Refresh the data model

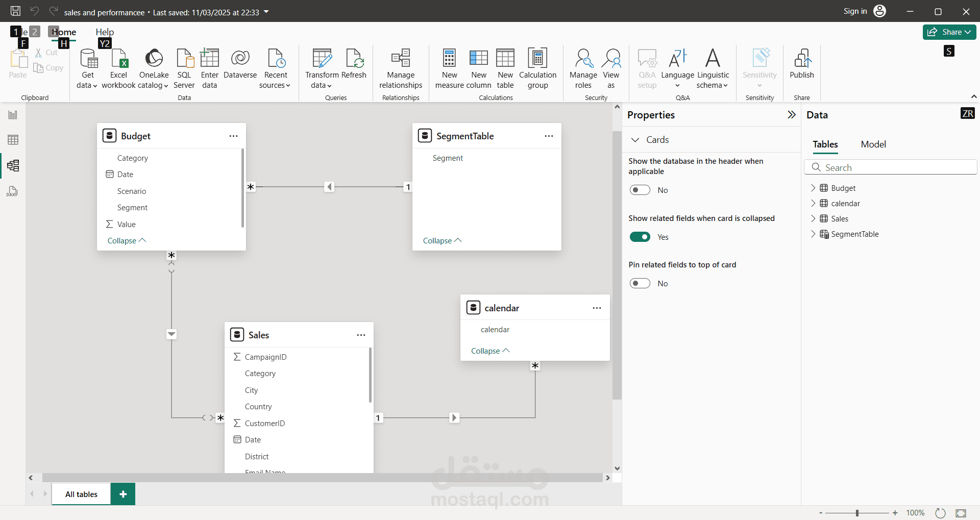click(x=354, y=64)
